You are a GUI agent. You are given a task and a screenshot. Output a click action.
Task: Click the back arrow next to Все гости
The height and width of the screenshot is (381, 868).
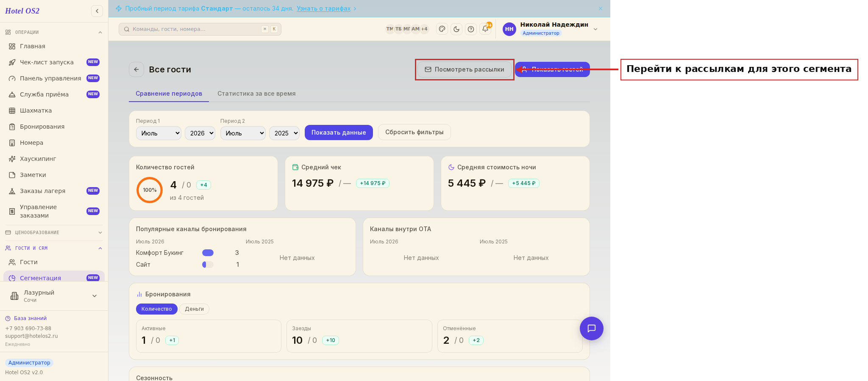click(136, 69)
